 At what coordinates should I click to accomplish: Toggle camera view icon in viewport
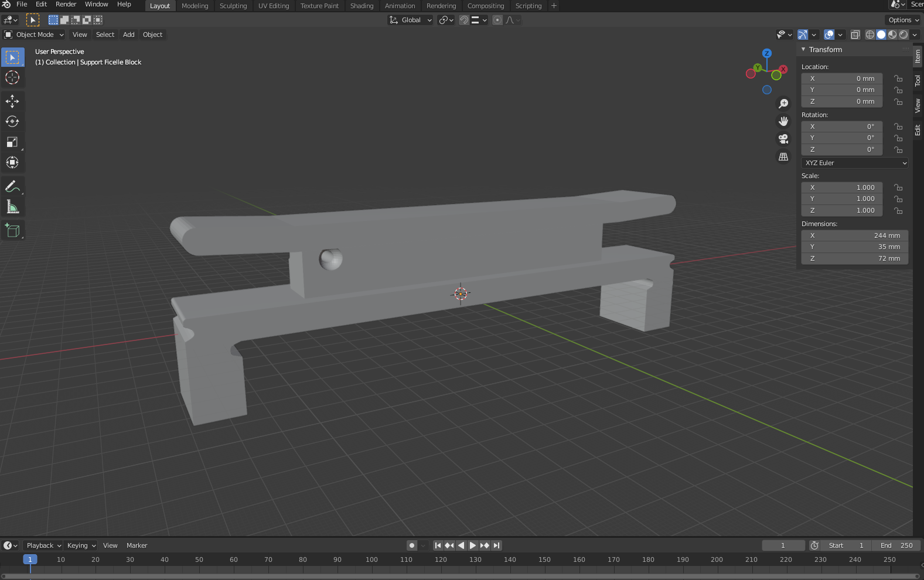click(x=783, y=139)
